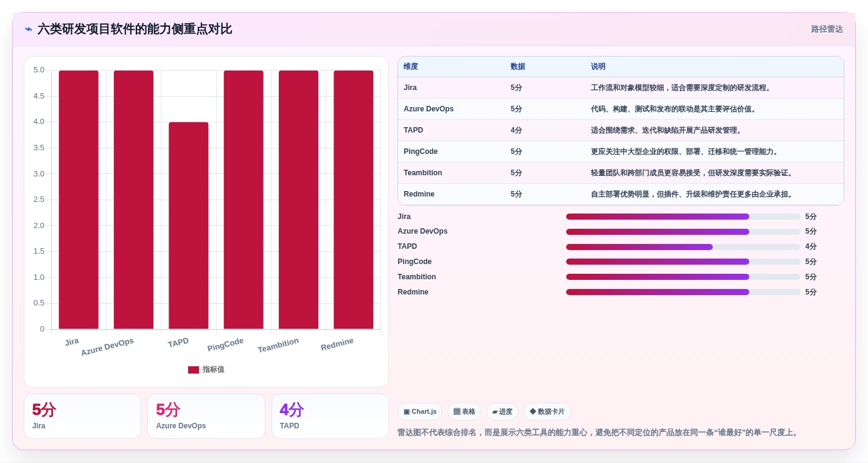Screen dimensions: 868x463
Task: Click the Jira label in progress list
Action: coord(404,217)
